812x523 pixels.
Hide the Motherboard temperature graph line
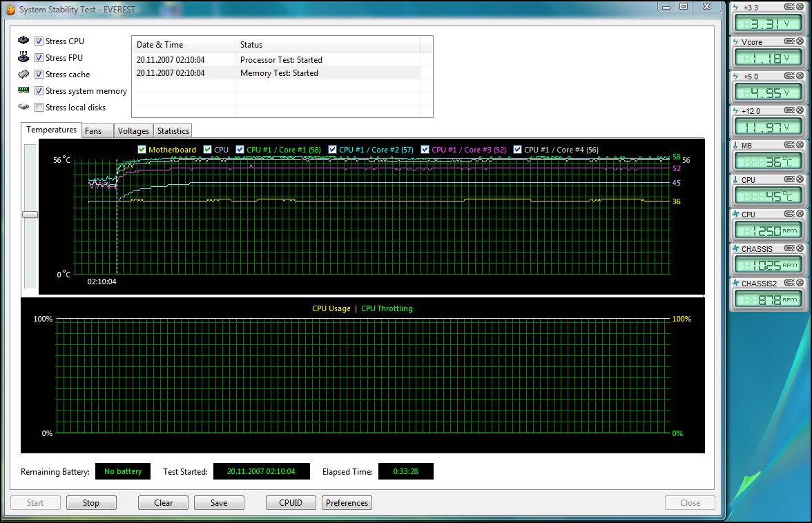click(142, 150)
